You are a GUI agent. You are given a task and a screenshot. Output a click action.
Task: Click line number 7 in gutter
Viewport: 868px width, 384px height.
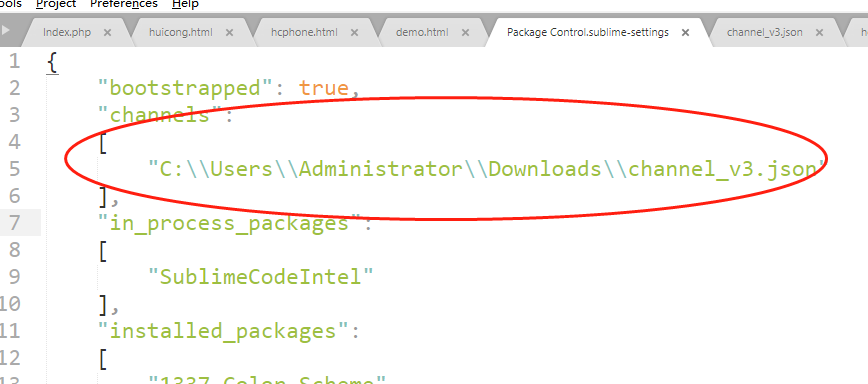point(14,223)
